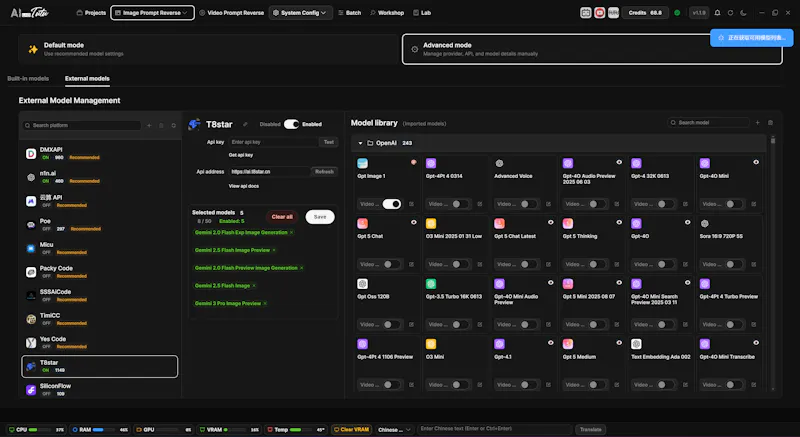Click eye icon on Gpt 5 Chat Latest card
This screenshot has height=437, width=800.
click(x=551, y=222)
